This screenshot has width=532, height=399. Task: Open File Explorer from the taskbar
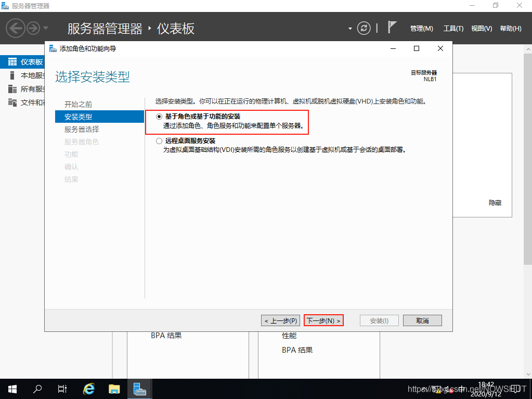pos(114,389)
